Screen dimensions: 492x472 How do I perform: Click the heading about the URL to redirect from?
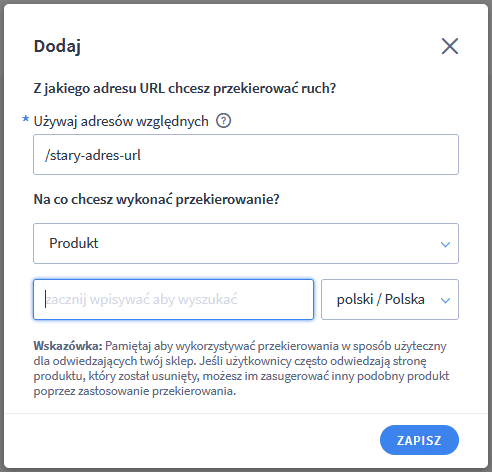[x=185, y=89]
